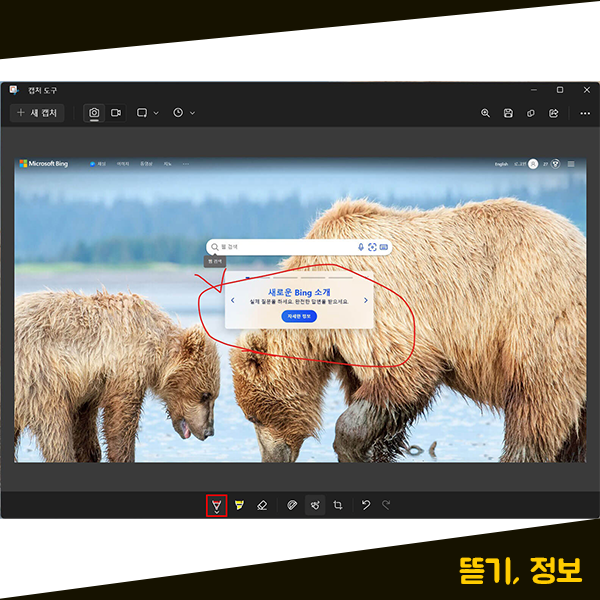Redo the undone annotation
600x600 pixels.
386,505
